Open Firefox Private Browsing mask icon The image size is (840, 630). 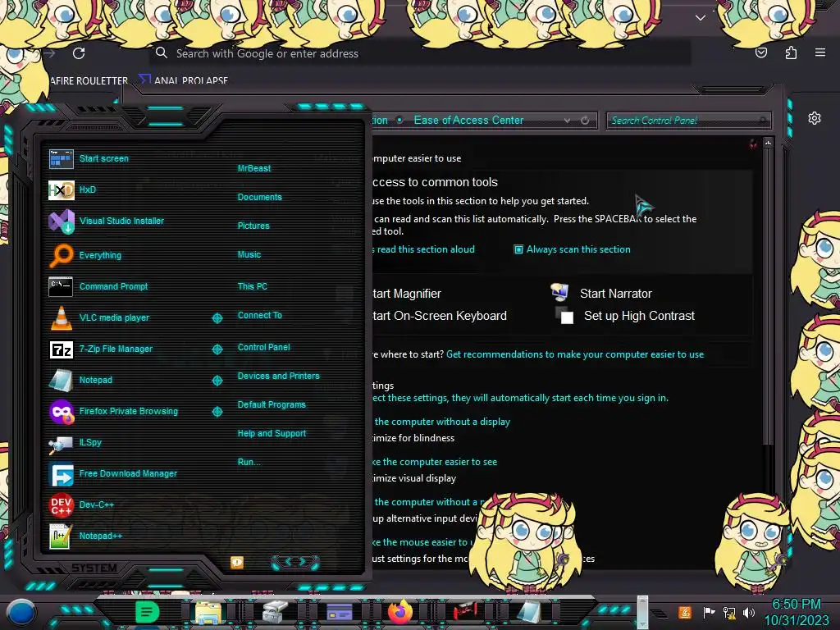61,412
